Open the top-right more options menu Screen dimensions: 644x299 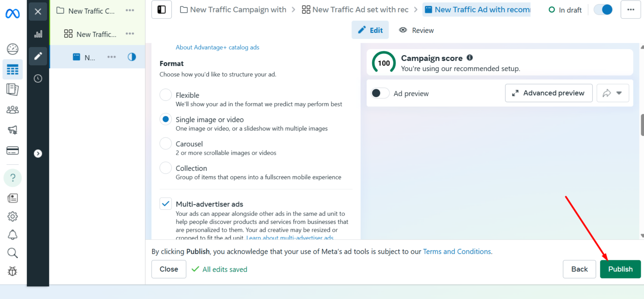click(631, 10)
